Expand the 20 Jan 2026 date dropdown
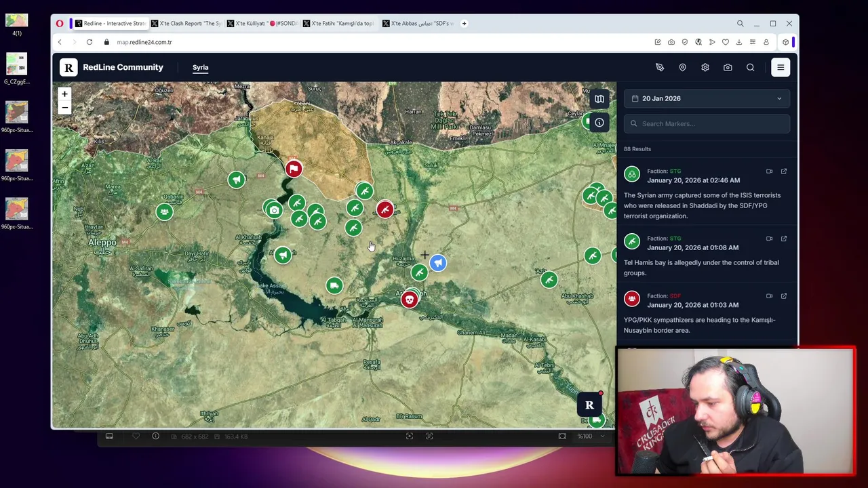Viewport: 868px width, 488px height. coord(707,98)
